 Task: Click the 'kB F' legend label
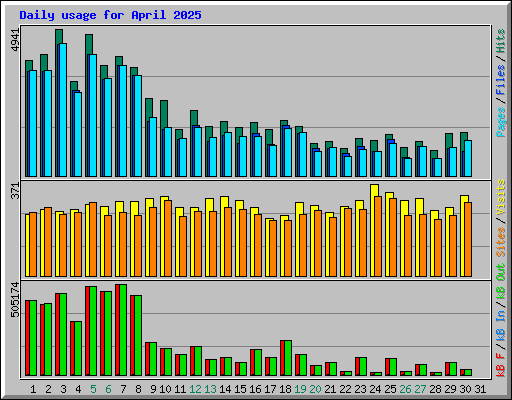(500, 365)
